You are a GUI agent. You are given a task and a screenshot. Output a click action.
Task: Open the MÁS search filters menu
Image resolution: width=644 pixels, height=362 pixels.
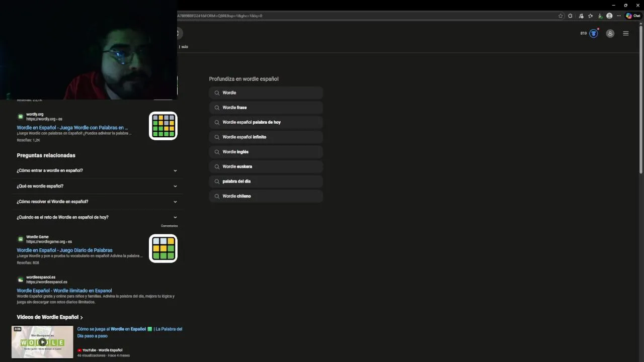coord(183,47)
